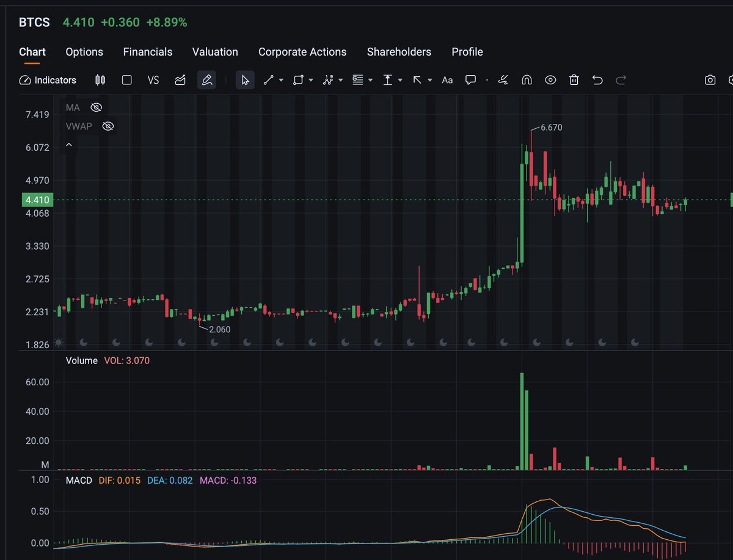733x560 pixels.
Task: Expand the Fibonacci tools dropdown arrow
Action: (371, 80)
